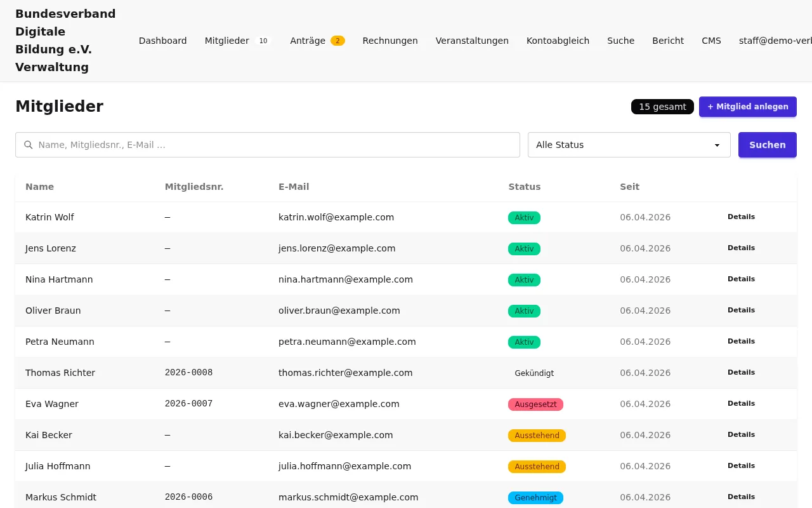Click the Mitglieder page heading

click(x=59, y=107)
